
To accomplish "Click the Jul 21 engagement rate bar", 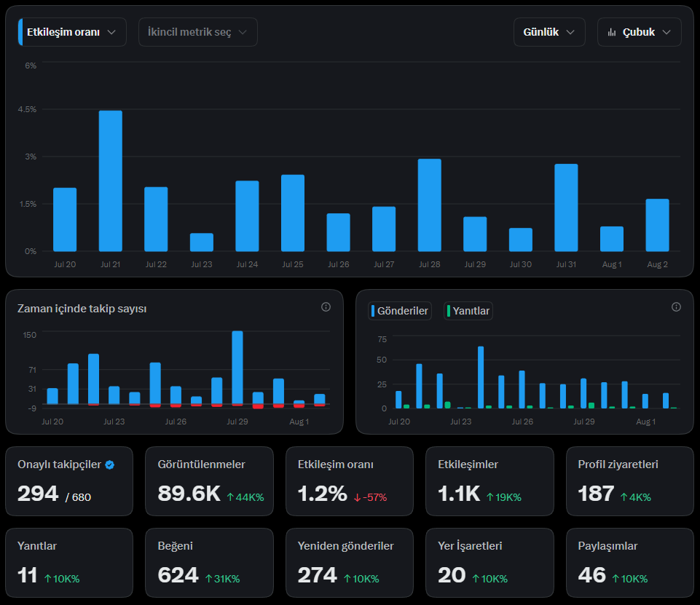I will pyautogui.click(x=110, y=181).
